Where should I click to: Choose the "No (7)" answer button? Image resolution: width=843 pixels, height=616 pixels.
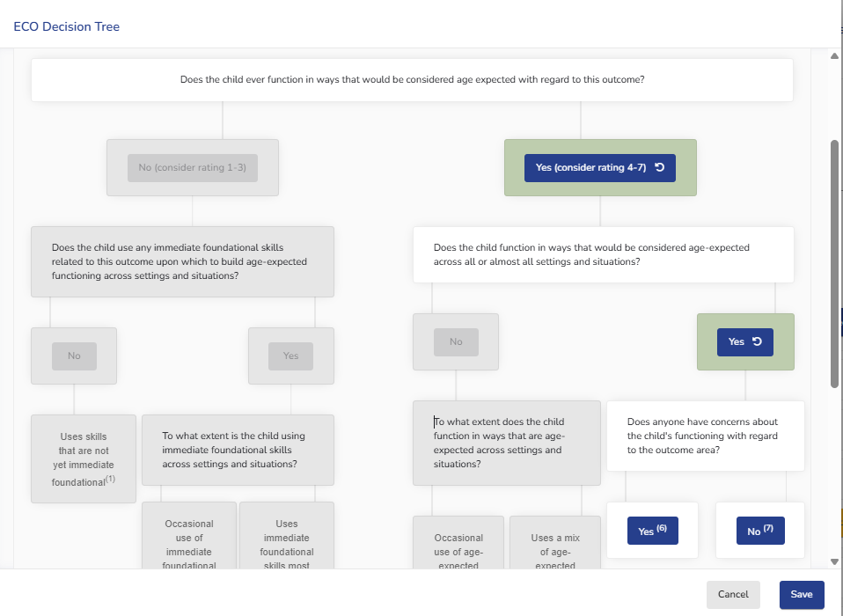pos(759,531)
